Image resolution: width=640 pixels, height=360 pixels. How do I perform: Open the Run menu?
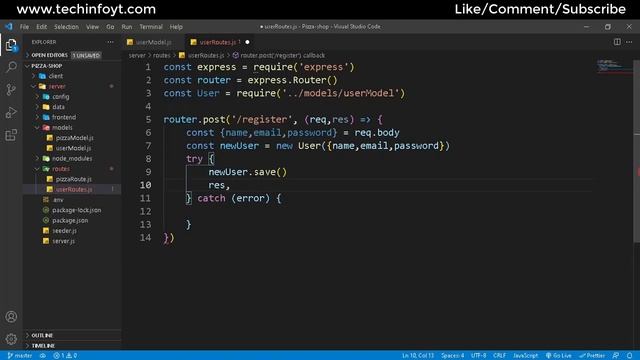point(127,27)
